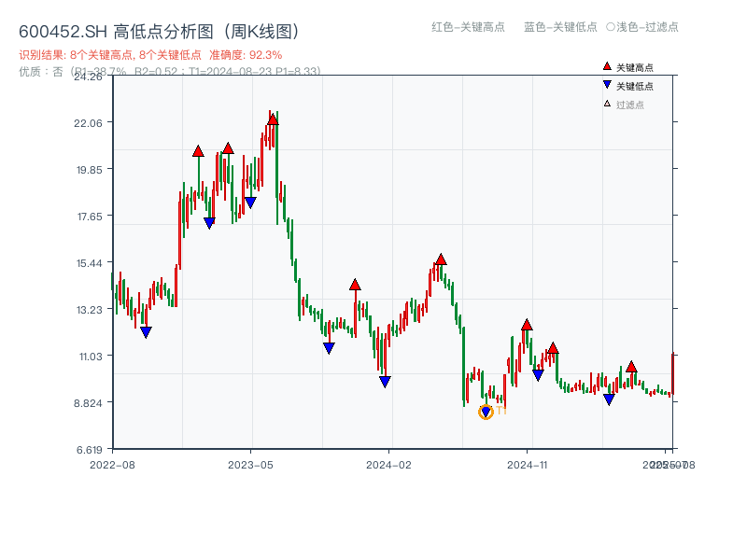Select the orange T1 circle marker on the chart
747x560 pixels.
pyautogui.click(x=487, y=411)
